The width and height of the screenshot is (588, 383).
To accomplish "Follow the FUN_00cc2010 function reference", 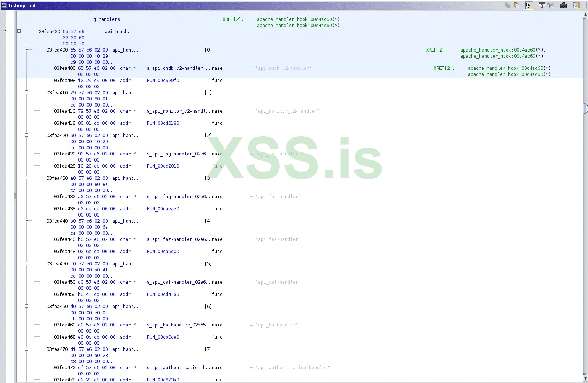I will (163, 166).
